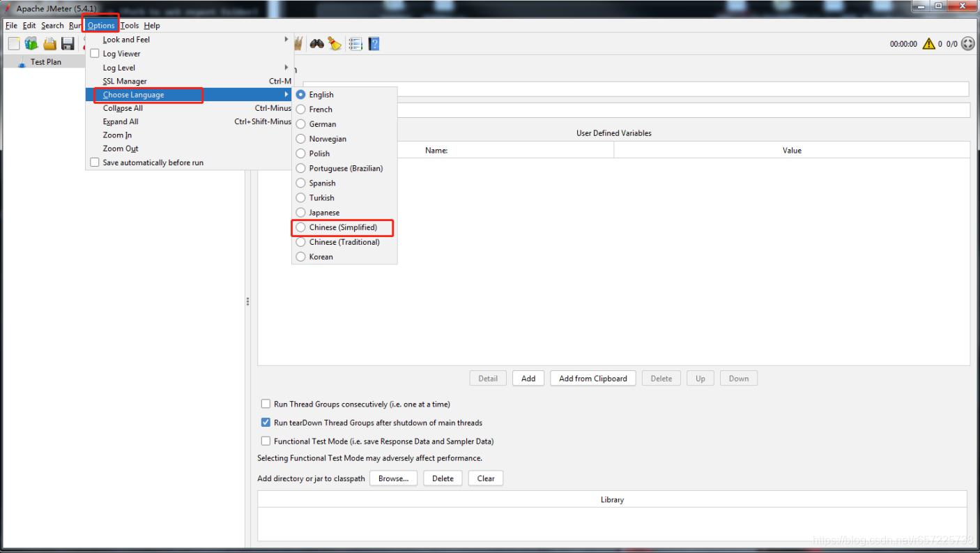Click Add from Clipboard button

(x=593, y=379)
